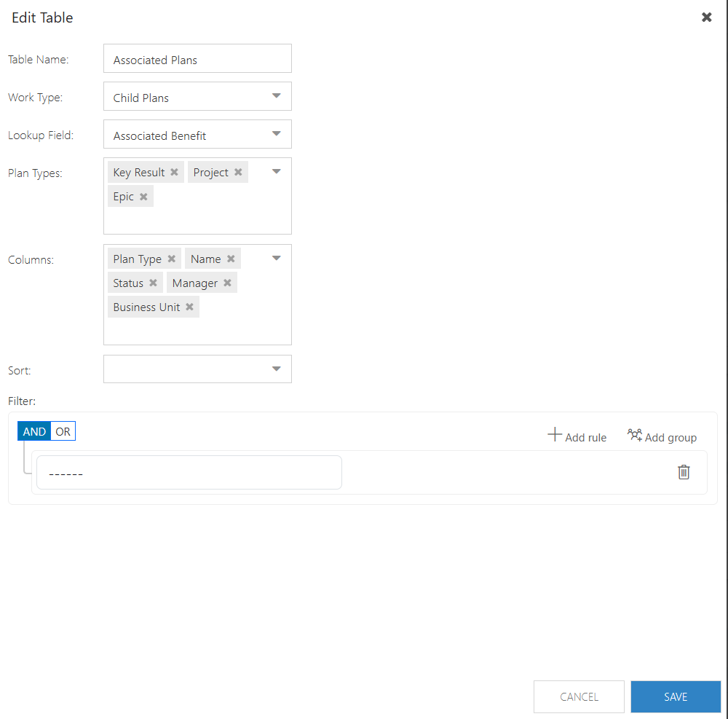
Task: Click the plus icon for Add rule
Action: coord(554,435)
